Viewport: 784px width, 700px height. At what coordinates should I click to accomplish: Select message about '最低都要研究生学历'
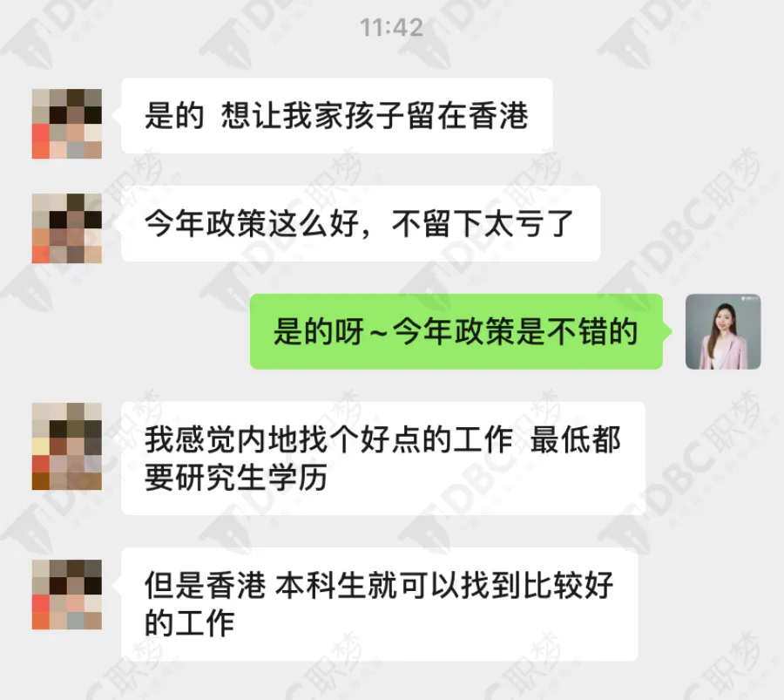point(383,459)
